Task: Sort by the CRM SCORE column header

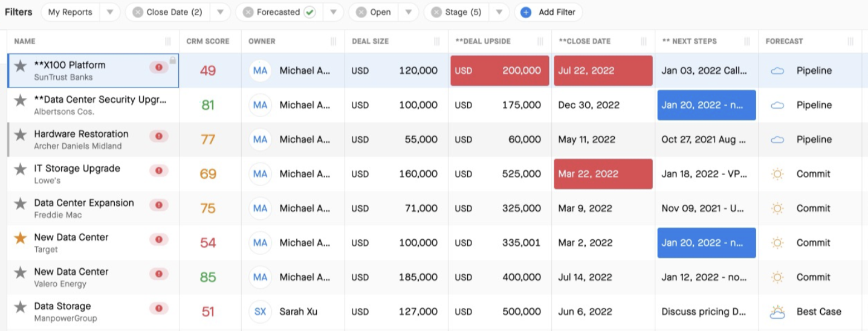Action: 208,41
